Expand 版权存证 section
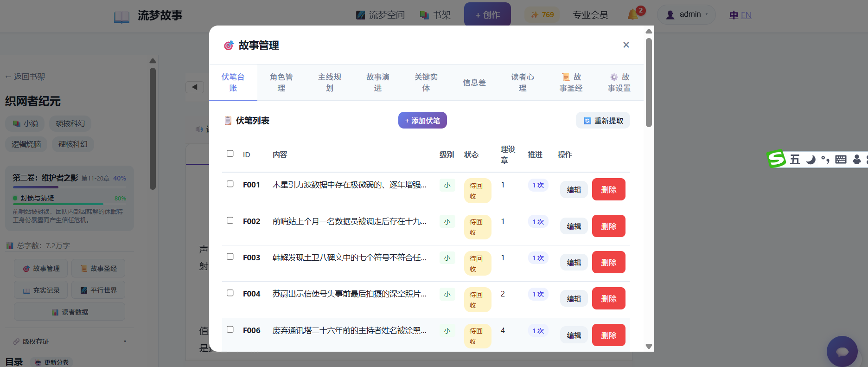This screenshot has width=868, height=367. click(70, 341)
